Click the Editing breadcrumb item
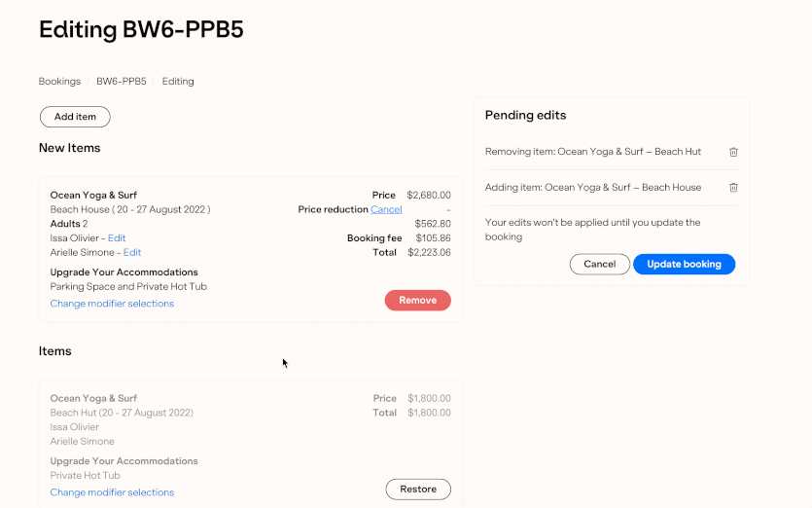The width and height of the screenshot is (812, 508). (178, 82)
